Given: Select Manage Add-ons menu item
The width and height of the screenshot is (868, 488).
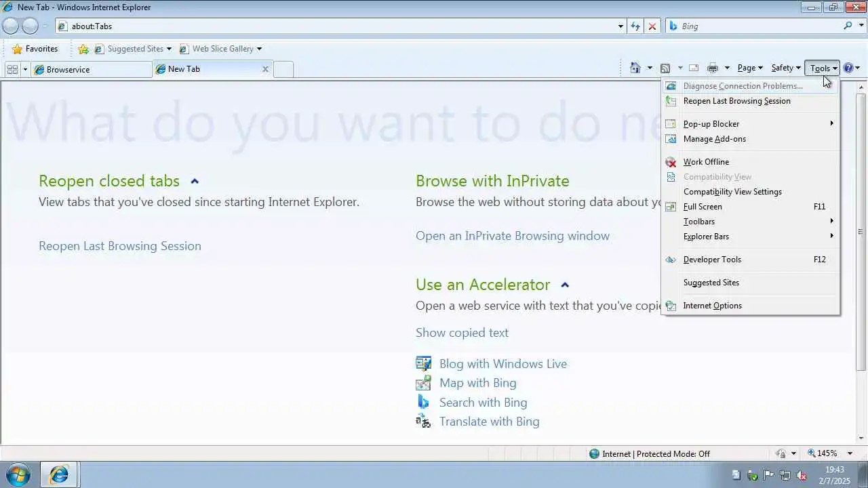Looking at the screenshot, I should (751, 139).
